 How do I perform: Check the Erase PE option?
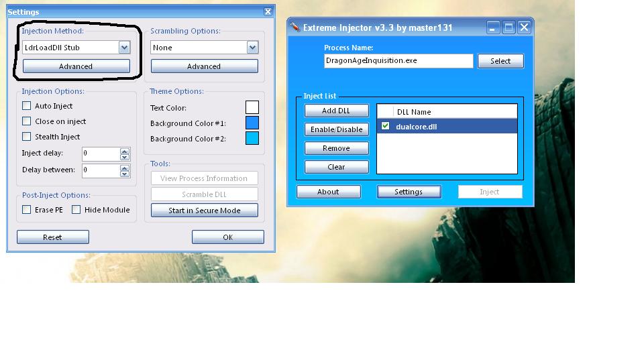point(27,210)
